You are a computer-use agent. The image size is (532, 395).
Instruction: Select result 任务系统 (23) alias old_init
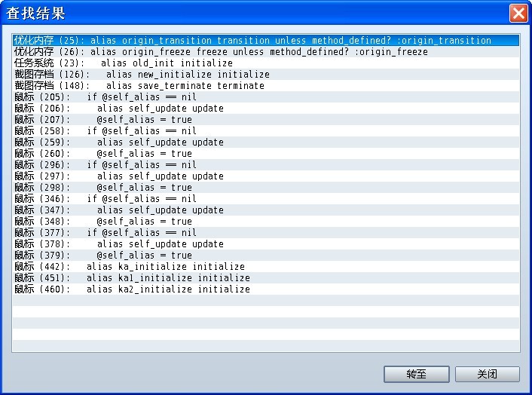(266, 63)
